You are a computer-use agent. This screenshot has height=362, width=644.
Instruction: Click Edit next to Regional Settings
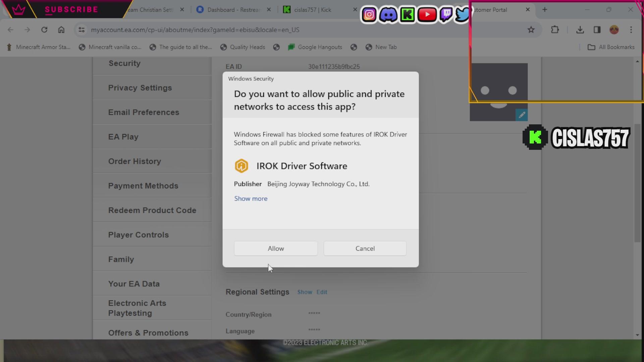(x=322, y=292)
